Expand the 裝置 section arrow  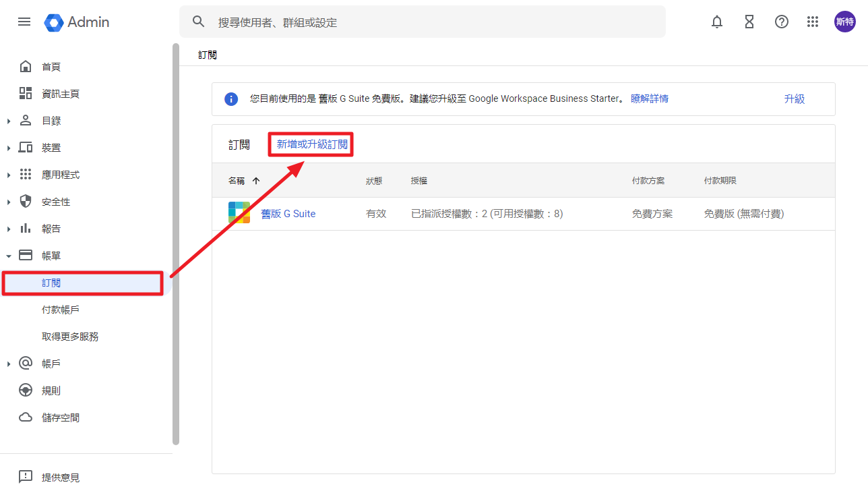(9, 148)
